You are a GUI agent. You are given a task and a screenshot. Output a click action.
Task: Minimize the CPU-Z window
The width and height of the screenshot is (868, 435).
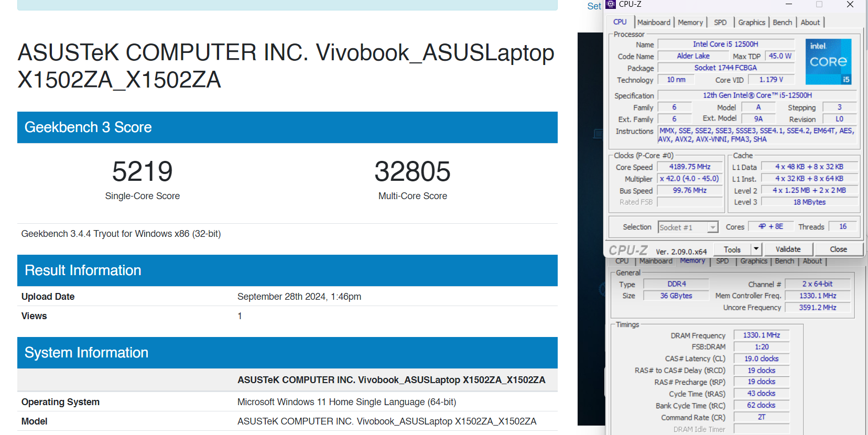[789, 5]
